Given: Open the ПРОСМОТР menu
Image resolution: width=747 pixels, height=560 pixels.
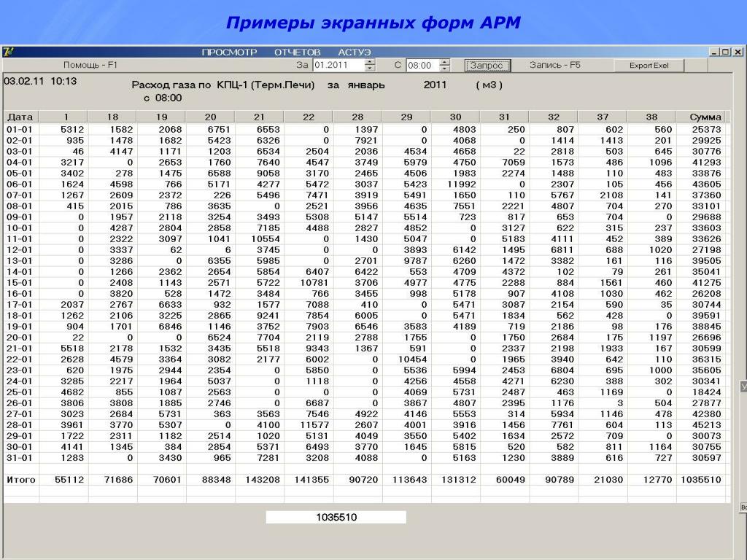Looking at the screenshot, I should click(x=229, y=52).
